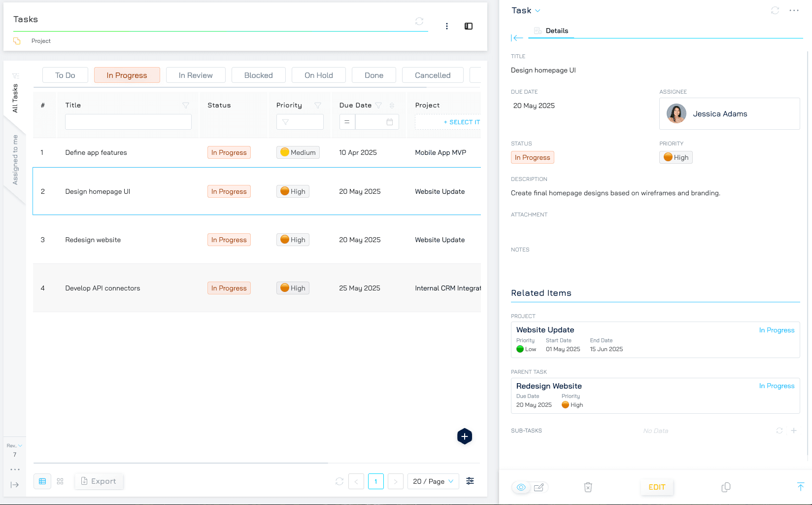The width and height of the screenshot is (812, 505).
Task: Collapse the Task details panel arrow
Action: [517, 38]
